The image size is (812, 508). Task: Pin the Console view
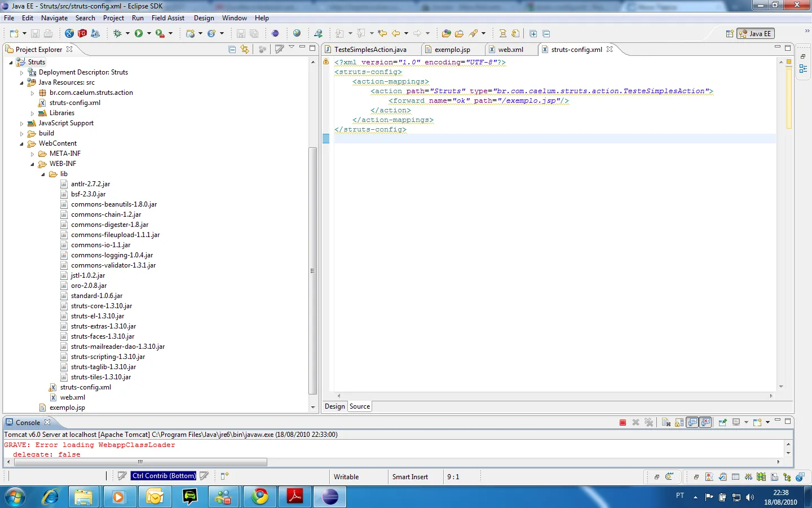[x=722, y=422]
